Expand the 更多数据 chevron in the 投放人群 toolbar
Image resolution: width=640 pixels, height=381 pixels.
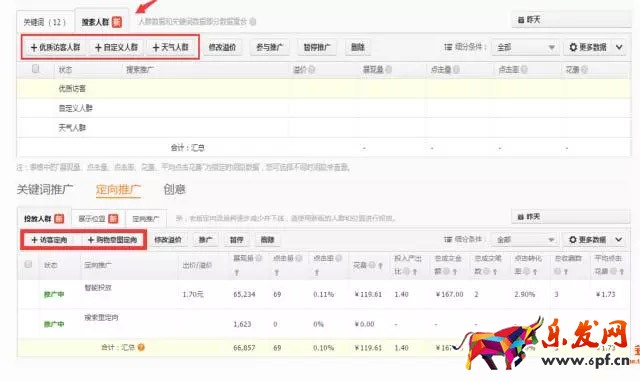619,240
